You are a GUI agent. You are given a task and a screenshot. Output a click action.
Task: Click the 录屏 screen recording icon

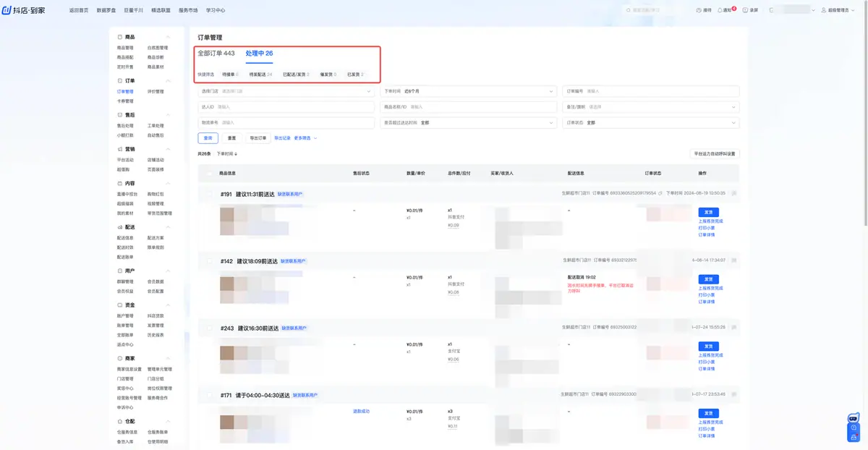[746, 10]
